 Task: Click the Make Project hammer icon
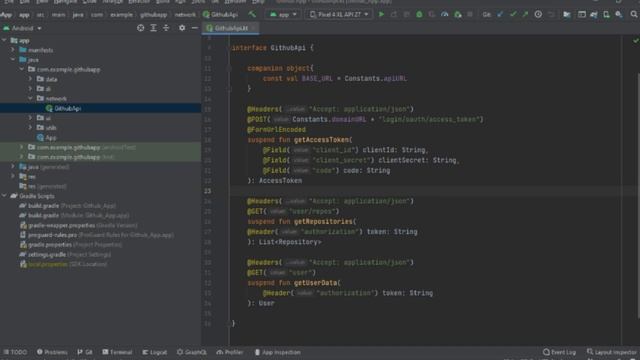[x=252, y=14]
